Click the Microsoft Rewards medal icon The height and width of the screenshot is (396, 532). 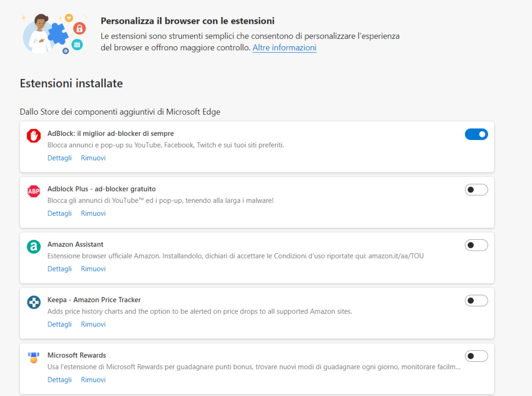(34, 358)
